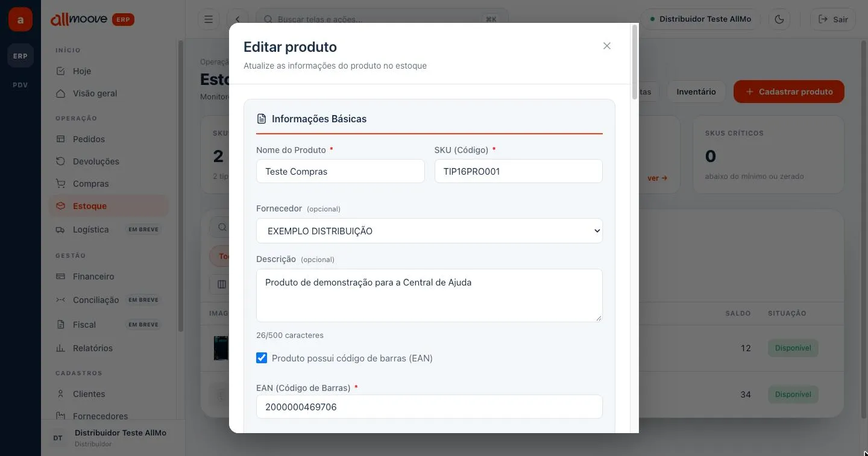Switch to ERP module
Viewport: 868px width, 456px height.
[20, 56]
